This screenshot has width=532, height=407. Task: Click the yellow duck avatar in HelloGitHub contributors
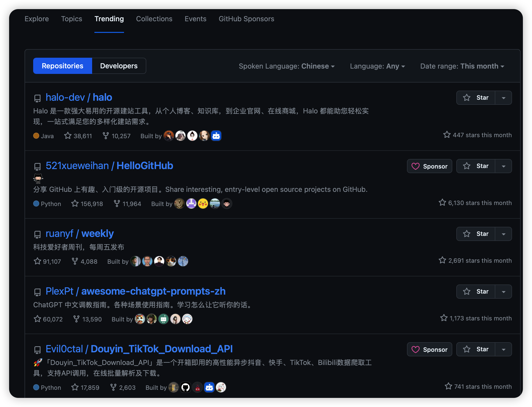point(203,204)
